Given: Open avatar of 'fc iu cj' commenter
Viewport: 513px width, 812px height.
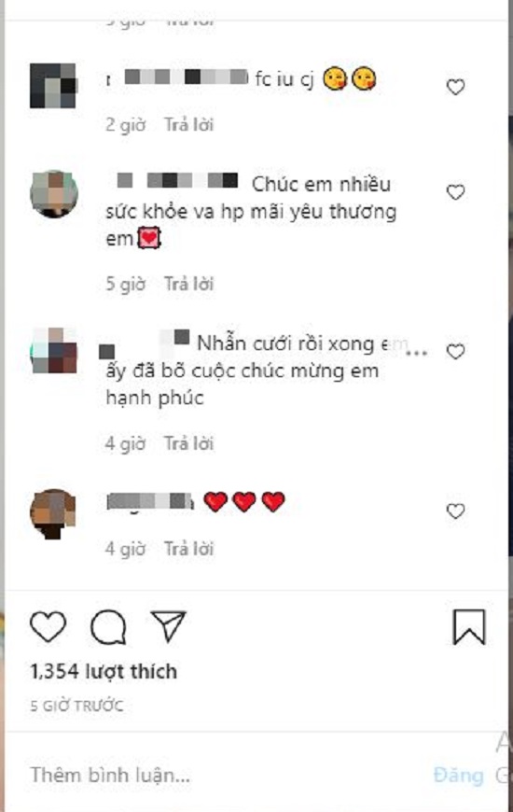Looking at the screenshot, I should point(53,86).
